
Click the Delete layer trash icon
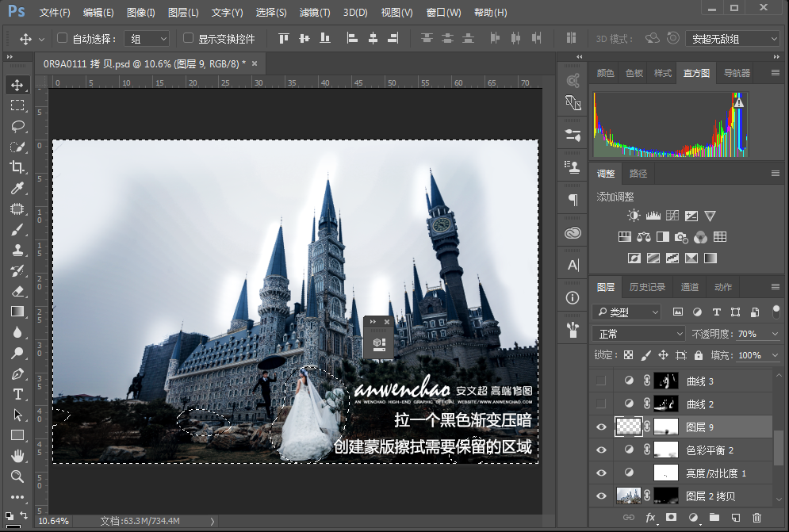point(756,518)
